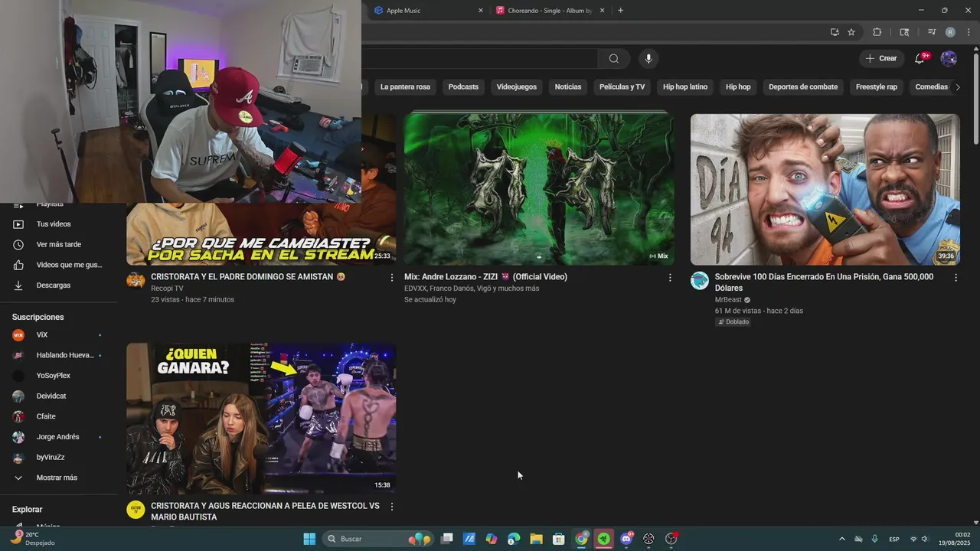Open options menu for CRISTORATA Y EL PADRE DOMINGO

coord(392,278)
